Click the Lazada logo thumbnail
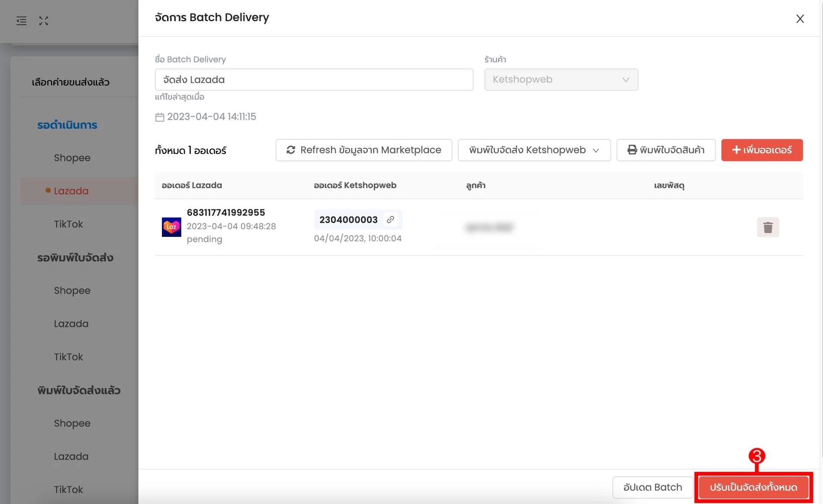 click(171, 227)
